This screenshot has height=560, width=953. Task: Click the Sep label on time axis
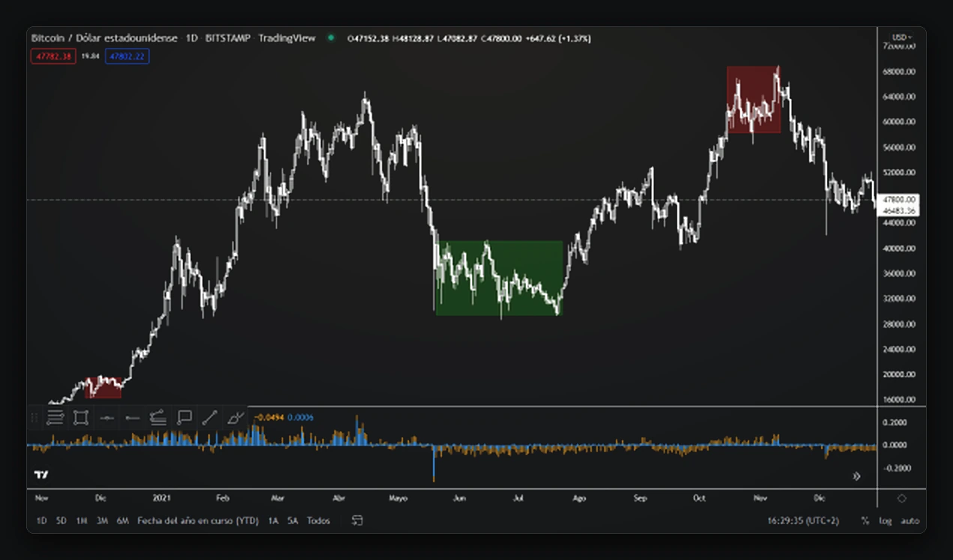pyautogui.click(x=640, y=498)
